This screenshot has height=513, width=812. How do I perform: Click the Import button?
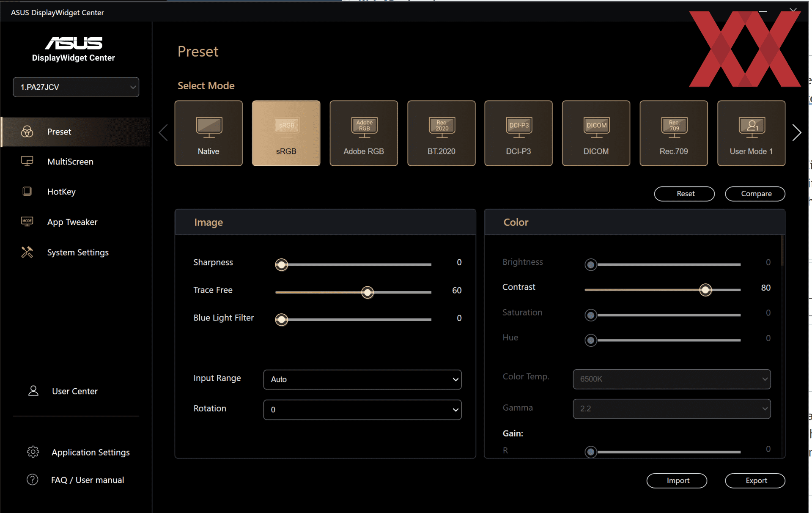pos(677,480)
